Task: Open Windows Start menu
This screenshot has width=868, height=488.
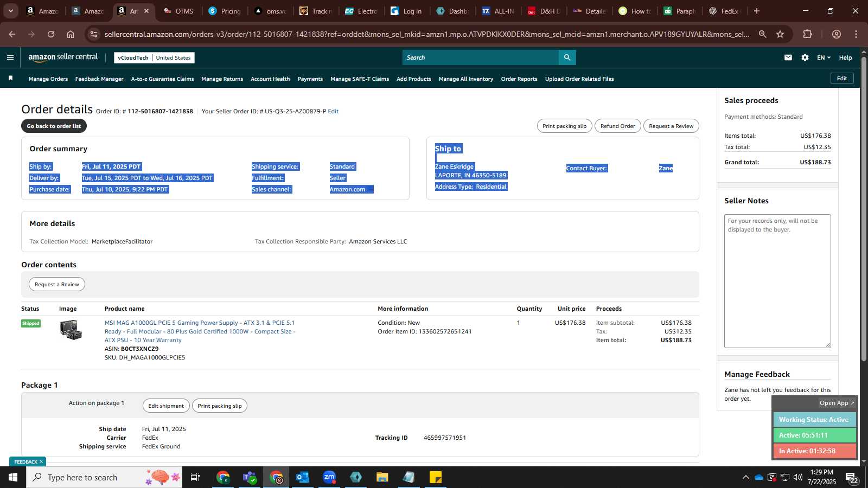Action: click(x=13, y=477)
